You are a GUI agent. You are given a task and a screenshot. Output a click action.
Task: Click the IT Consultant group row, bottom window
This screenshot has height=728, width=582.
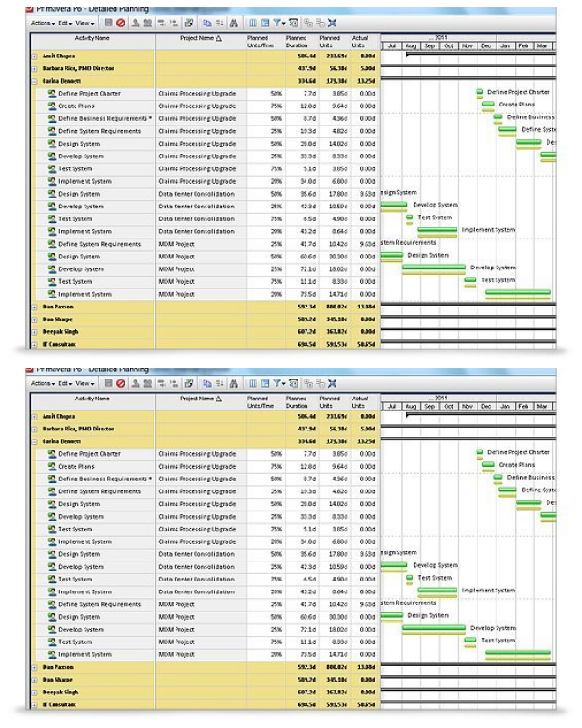(x=206, y=704)
